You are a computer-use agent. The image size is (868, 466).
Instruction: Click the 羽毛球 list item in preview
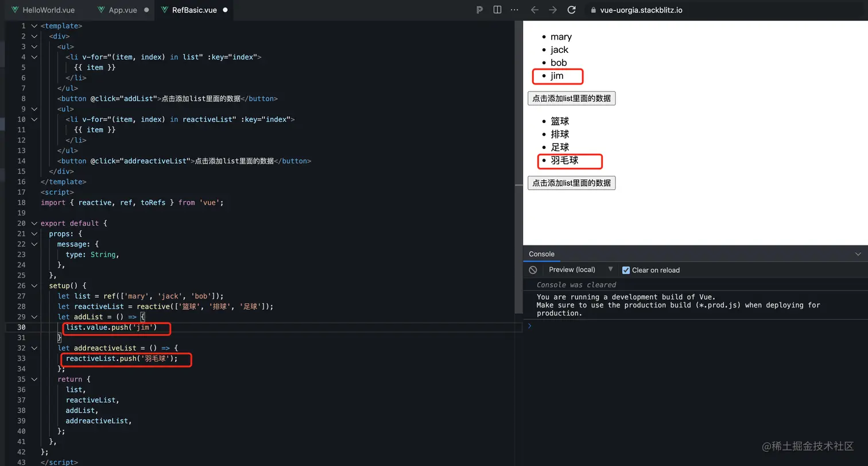pyautogui.click(x=564, y=160)
